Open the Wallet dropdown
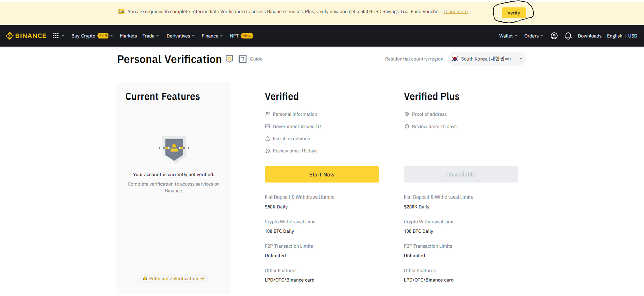 point(508,36)
